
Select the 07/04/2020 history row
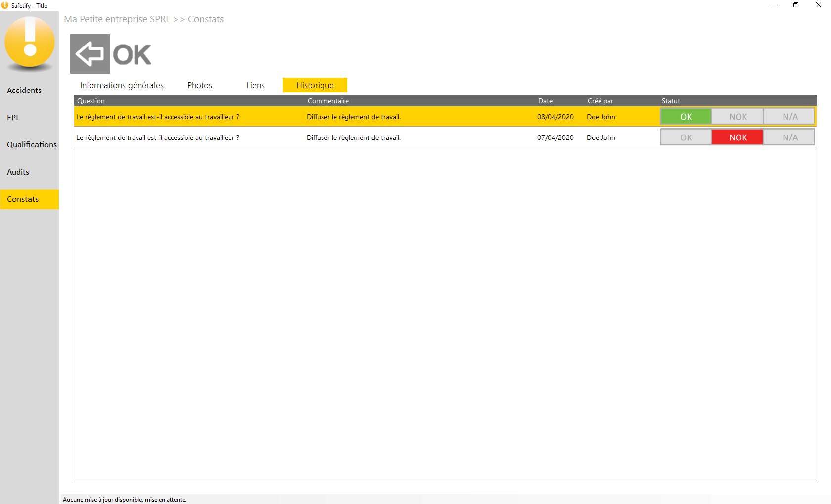click(346, 137)
